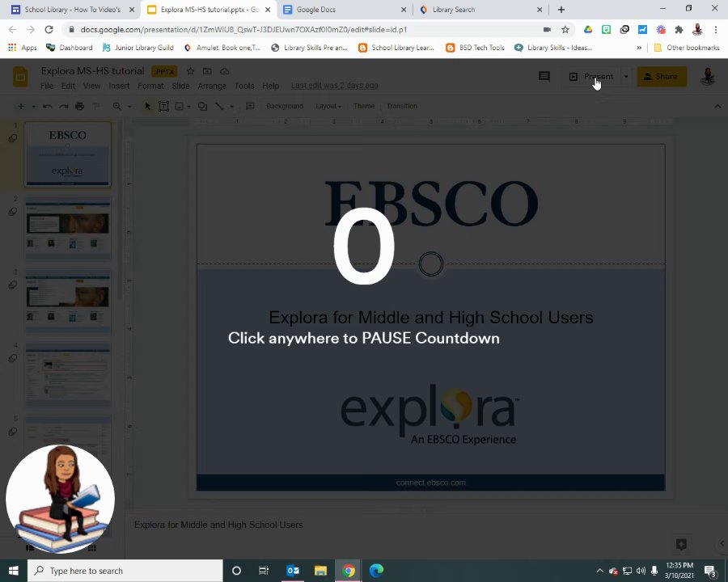Image resolution: width=728 pixels, height=582 pixels.
Task: Click the Last edit was 2 days ago link
Action: coord(334,86)
